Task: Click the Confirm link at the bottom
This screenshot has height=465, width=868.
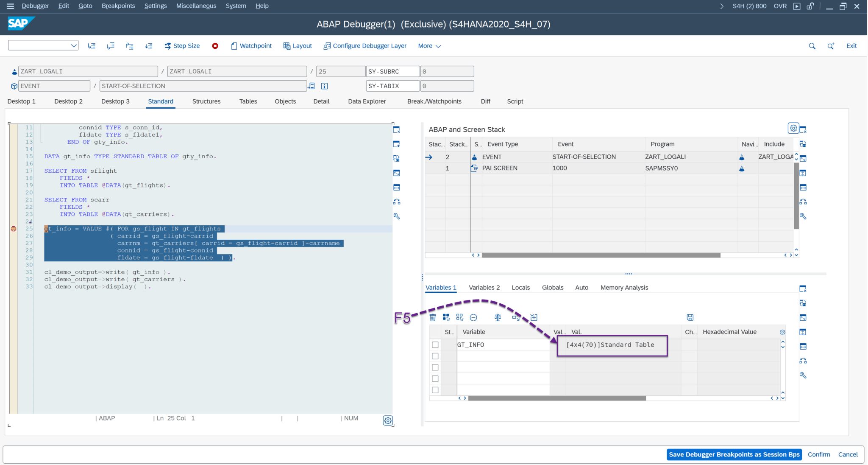Action: tap(818, 454)
